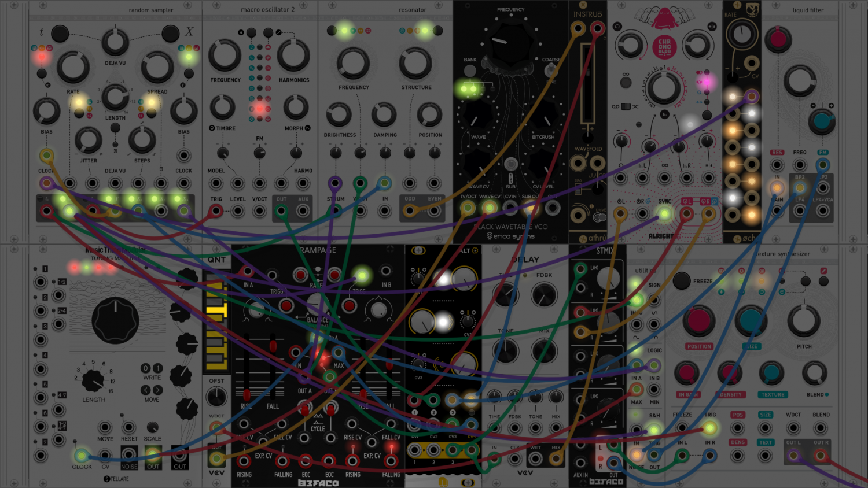Toggle the DRIVE switch on Instruo athru
This screenshot has width=868, height=488.
point(600,217)
